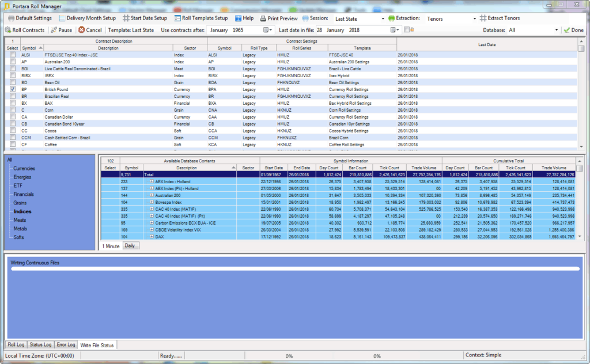590x364 pixels.
Task: Open Delivery Month Setup icon
Action: tap(62, 18)
